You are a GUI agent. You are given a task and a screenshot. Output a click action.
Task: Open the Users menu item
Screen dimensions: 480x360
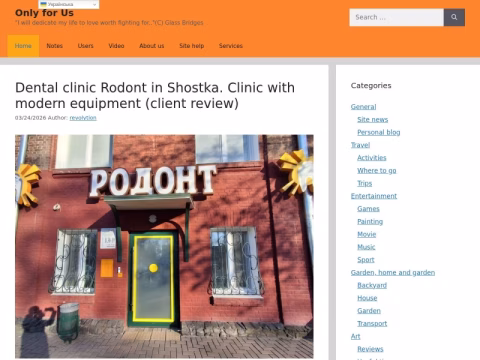tap(86, 46)
